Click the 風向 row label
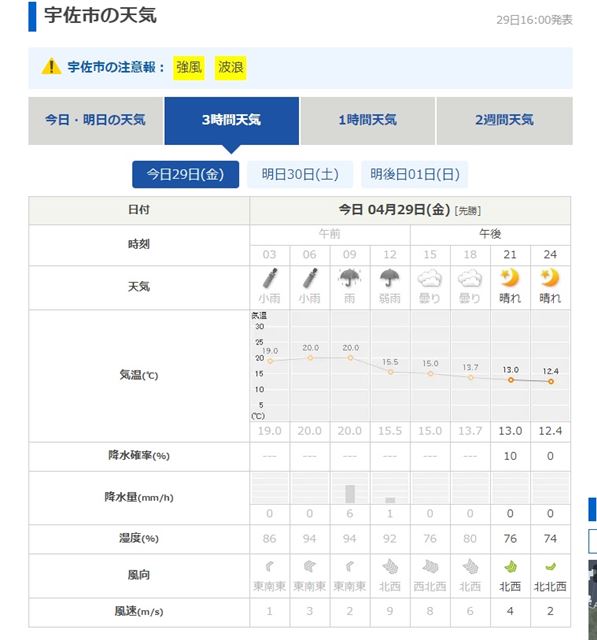This screenshot has height=640, width=597. pyautogui.click(x=139, y=576)
